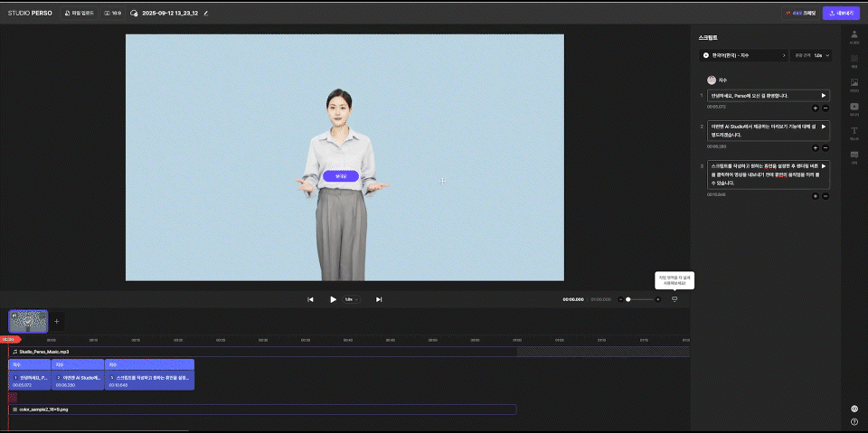This screenshot has width=868, height=433.
Task: Click the file upload button
Action: [79, 14]
